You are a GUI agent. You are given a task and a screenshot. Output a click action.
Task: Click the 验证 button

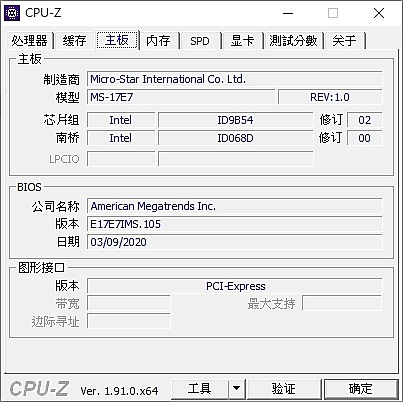(284, 389)
